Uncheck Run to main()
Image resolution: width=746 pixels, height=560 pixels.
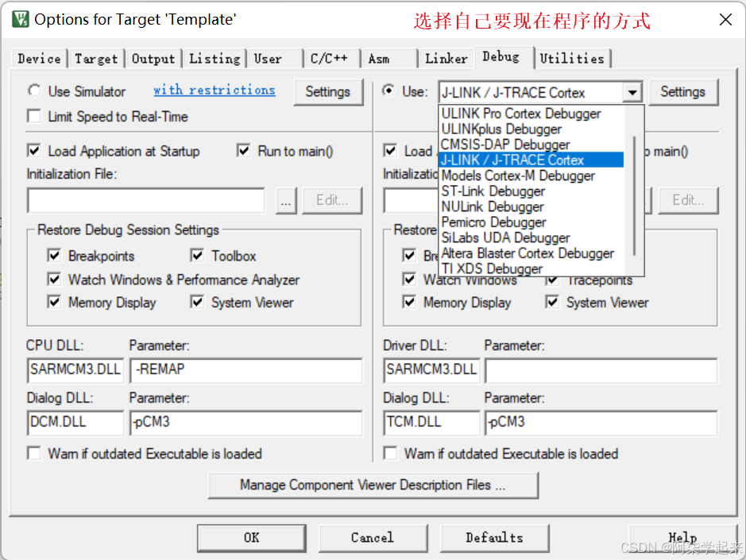coord(243,151)
